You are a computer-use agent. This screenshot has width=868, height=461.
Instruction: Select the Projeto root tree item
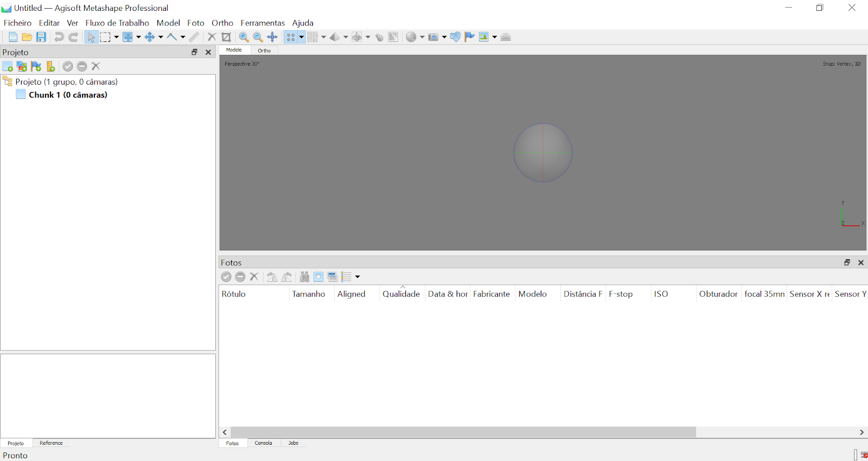click(x=66, y=82)
